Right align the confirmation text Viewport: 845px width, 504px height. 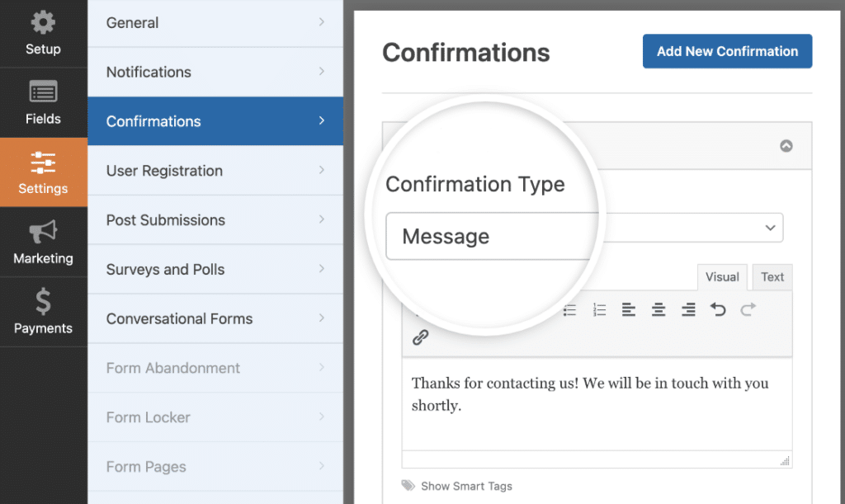[687, 309]
